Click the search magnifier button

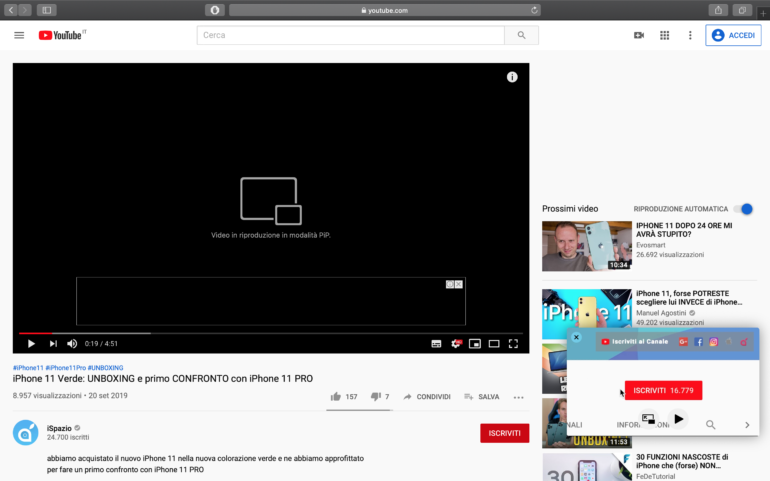pyautogui.click(x=522, y=35)
